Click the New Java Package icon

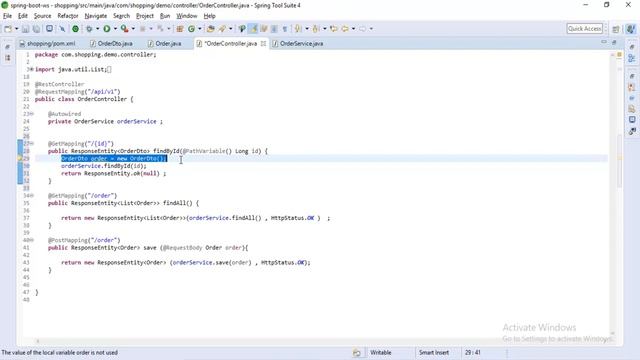180,29
